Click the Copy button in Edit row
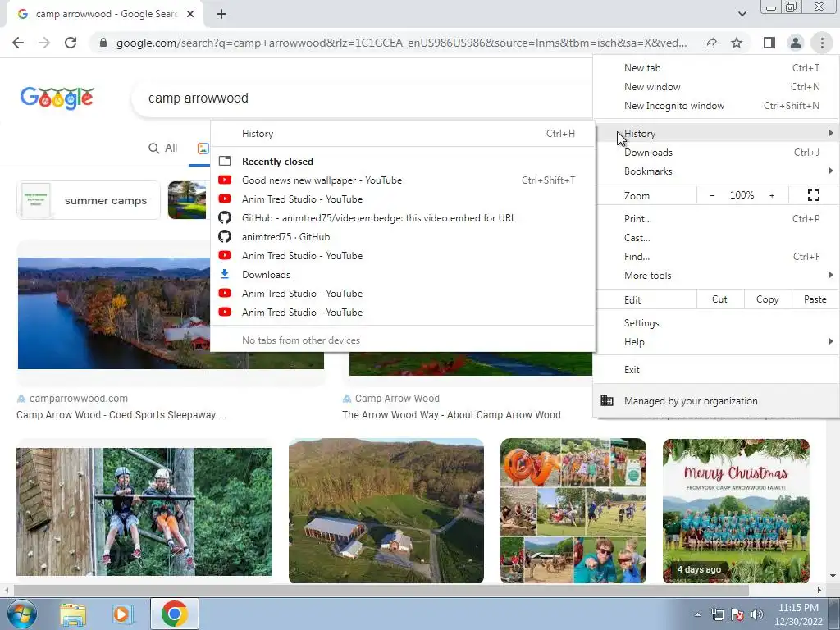This screenshot has width=840, height=630. coord(767,299)
